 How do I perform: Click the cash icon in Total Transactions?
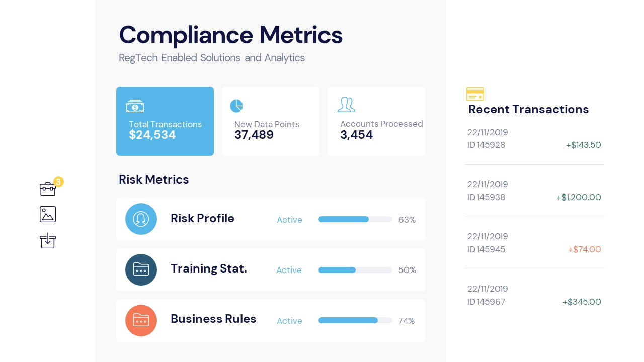click(135, 106)
